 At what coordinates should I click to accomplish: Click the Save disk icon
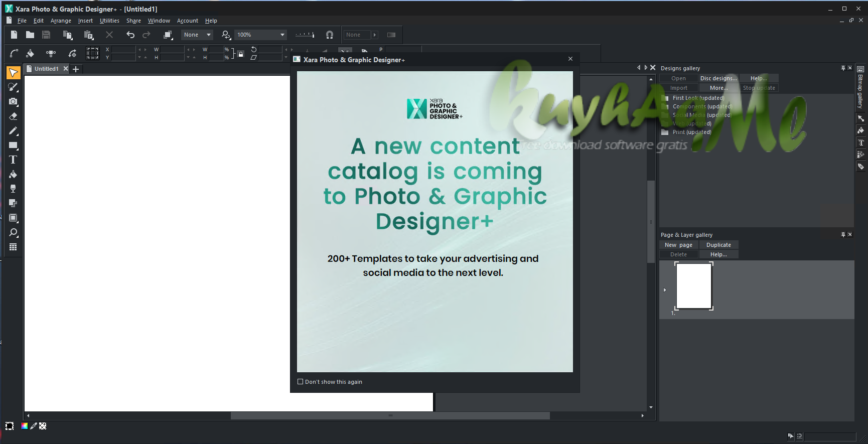[46, 35]
